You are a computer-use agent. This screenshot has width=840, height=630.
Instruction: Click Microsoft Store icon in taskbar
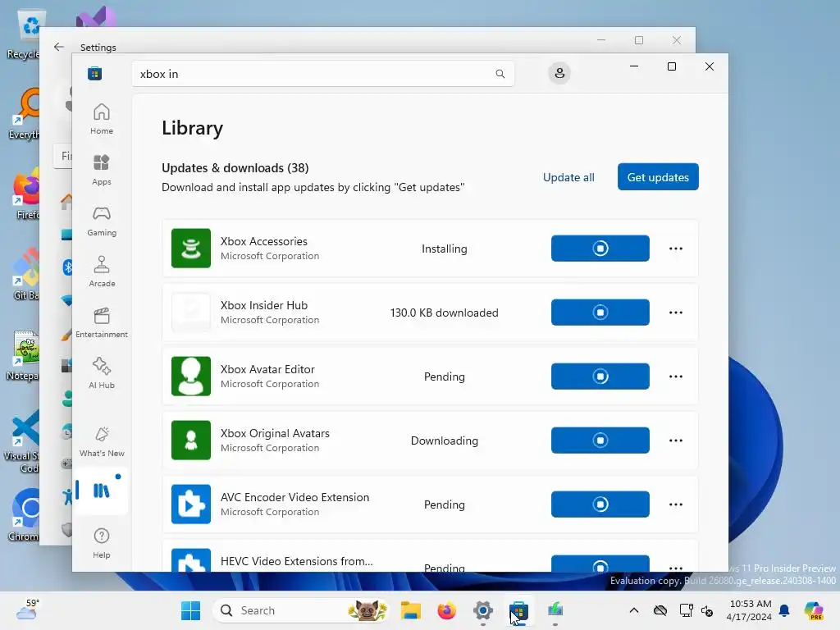518,610
